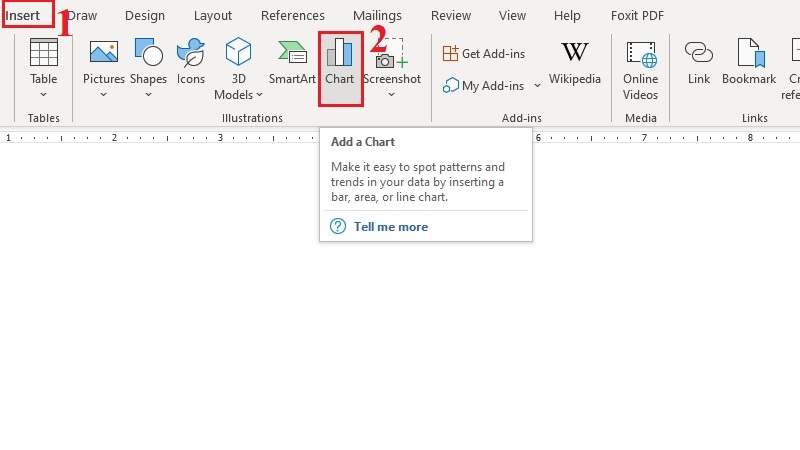Insert a Bookmark
800x450 pixels.
coord(749,61)
